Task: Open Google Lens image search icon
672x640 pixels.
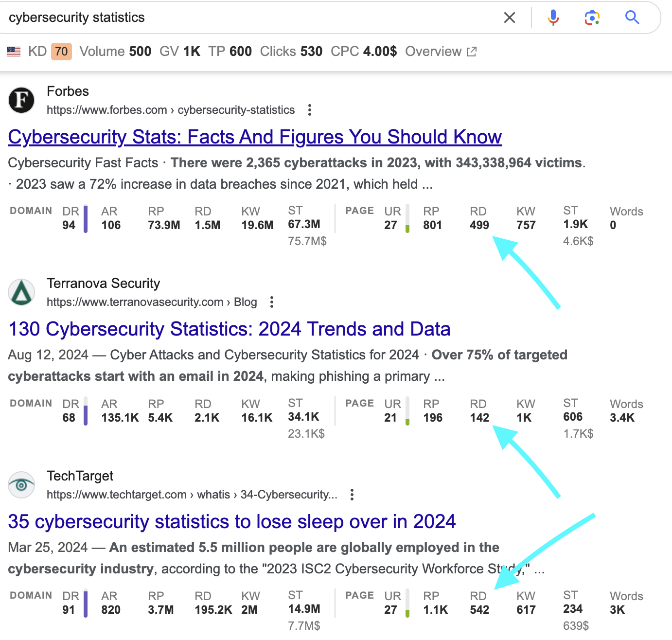Action: pos(592,18)
